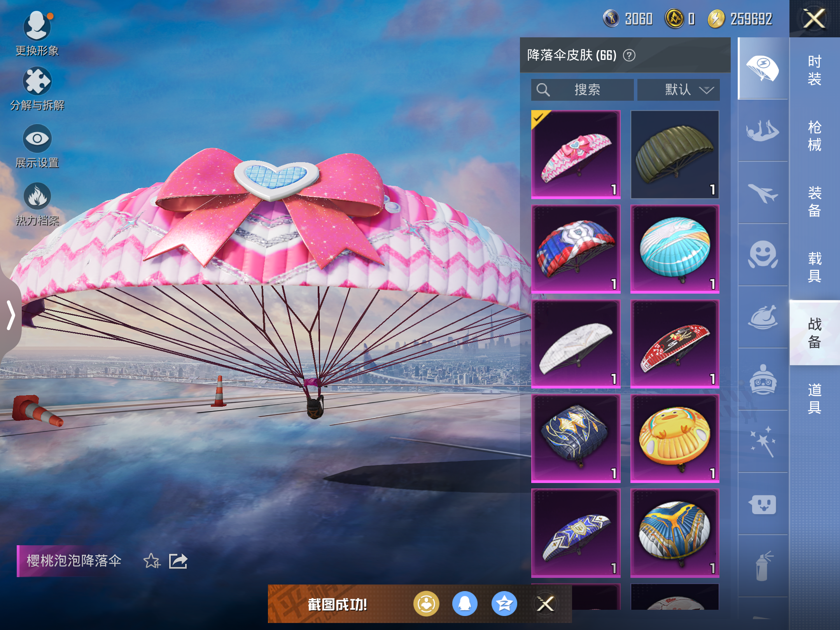Viewport: 840px width, 630px height.
Task: Open 分解与拆解 puzzle piece icon
Action: [x=37, y=81]
